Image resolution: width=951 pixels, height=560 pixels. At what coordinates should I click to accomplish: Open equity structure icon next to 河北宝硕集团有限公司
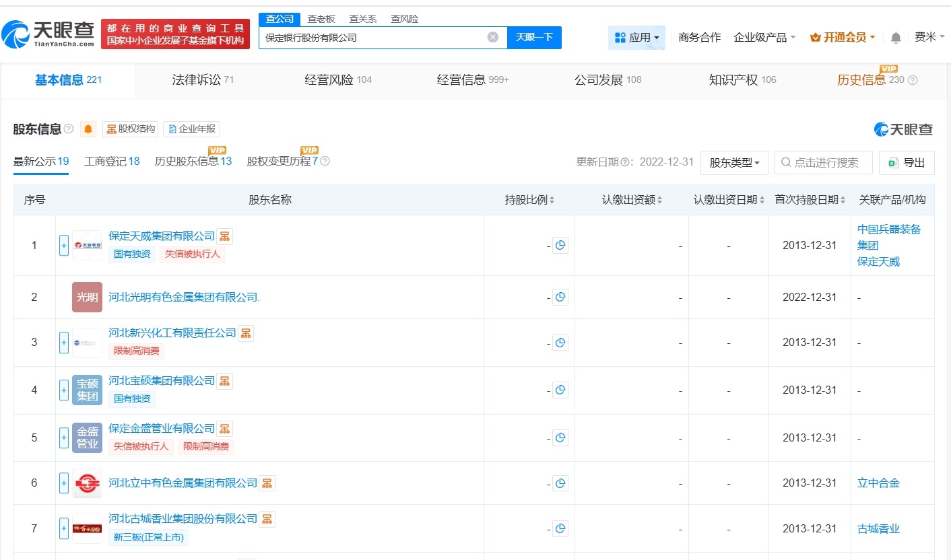point(225,381)
